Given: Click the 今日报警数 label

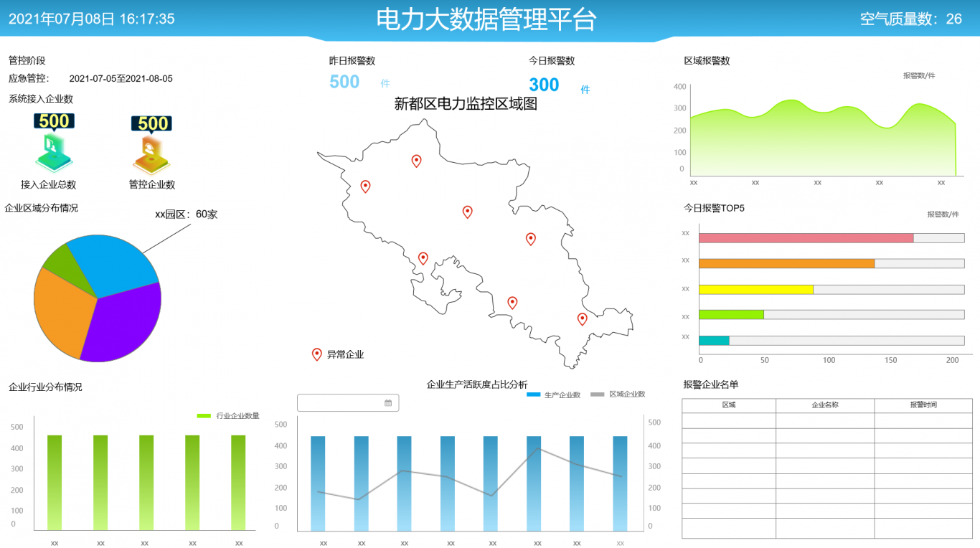Looking at the screenshot, I should pyautogui.click(x=552, y=61).
